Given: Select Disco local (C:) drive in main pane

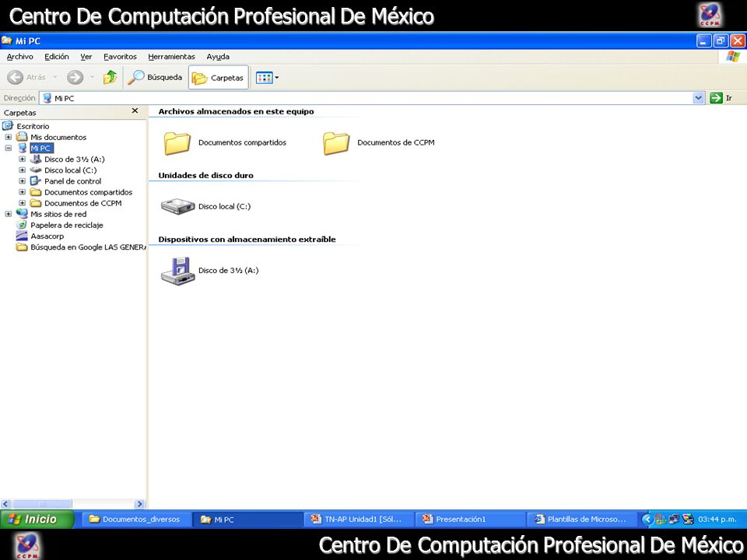Looking at the screenshot, I should (x=205, y=207).
